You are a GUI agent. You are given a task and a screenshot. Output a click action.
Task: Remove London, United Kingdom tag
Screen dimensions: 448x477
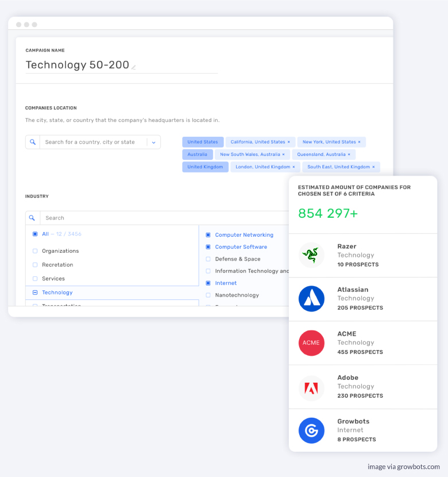point(293,167)
